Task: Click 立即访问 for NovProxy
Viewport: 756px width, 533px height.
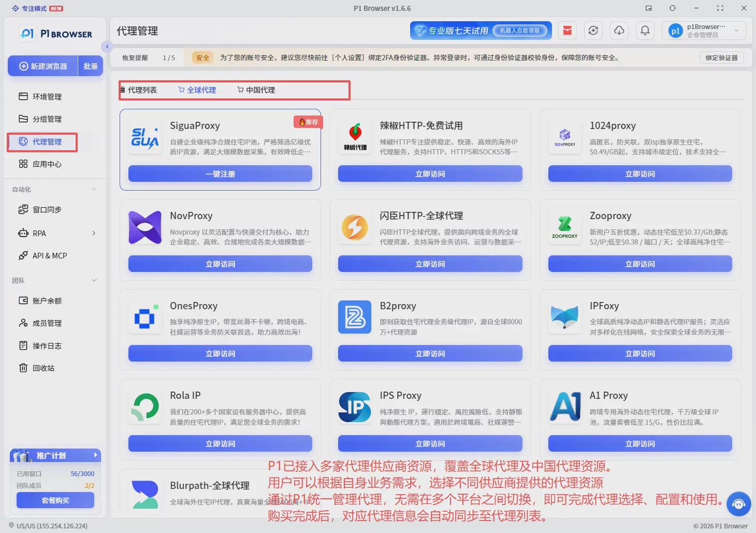Action: click(x=220, y=264)
